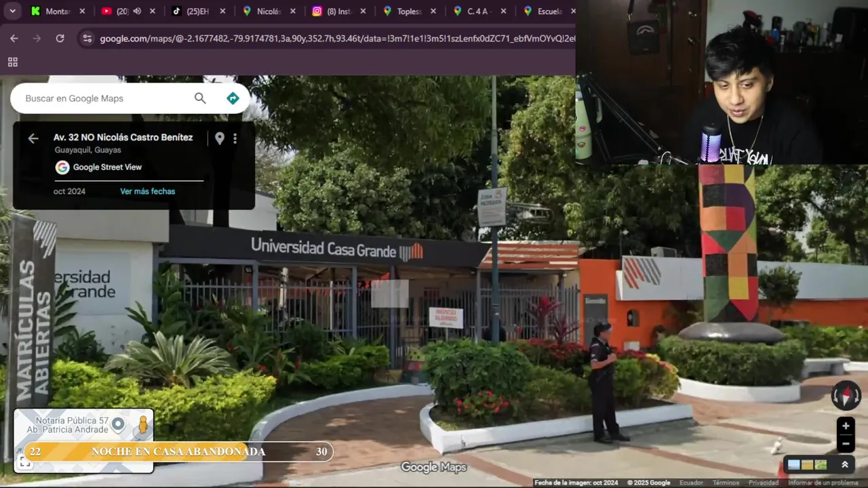Click the compass to reset north

pos(846,395)
